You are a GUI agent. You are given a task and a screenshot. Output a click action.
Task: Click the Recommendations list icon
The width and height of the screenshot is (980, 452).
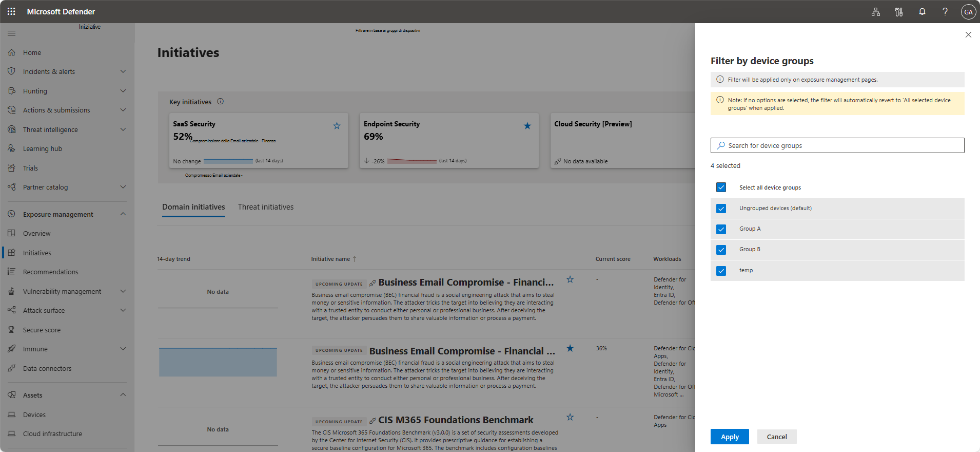coord(11,272)
